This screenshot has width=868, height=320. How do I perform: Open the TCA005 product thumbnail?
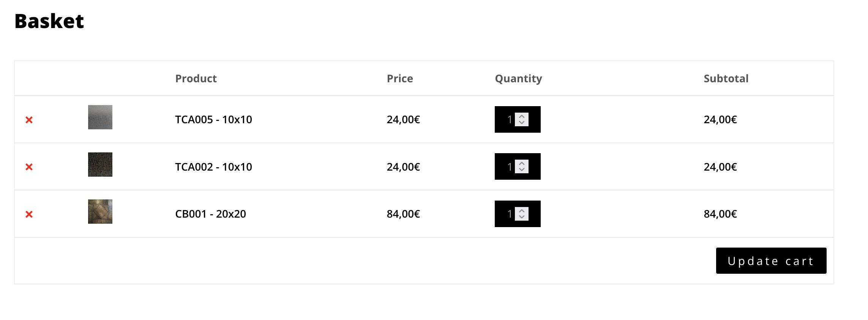pos(100,117)
